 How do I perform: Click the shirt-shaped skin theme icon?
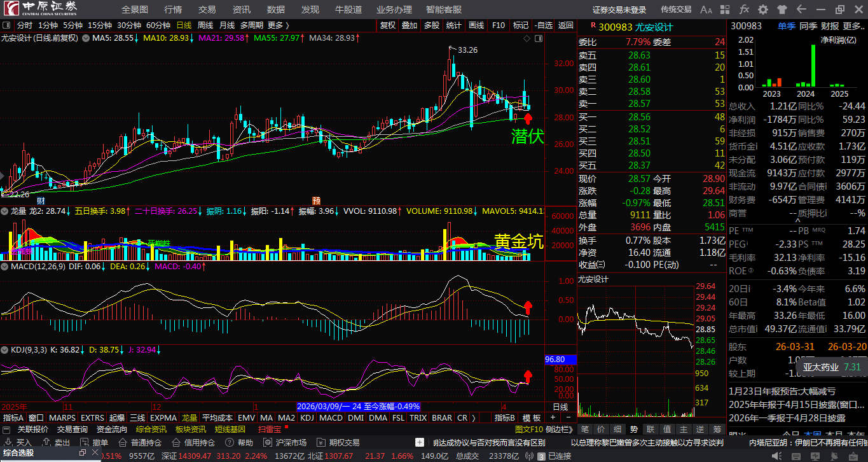(782, 10)
